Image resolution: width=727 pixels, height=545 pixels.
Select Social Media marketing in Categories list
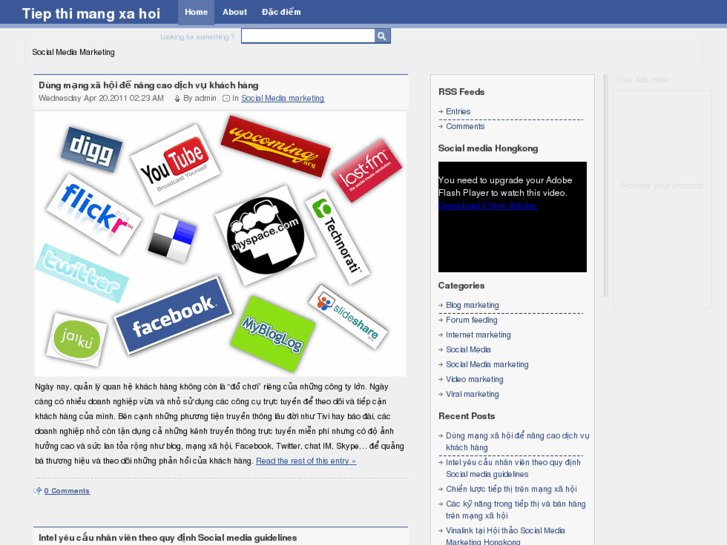click(x=487, y=365)
